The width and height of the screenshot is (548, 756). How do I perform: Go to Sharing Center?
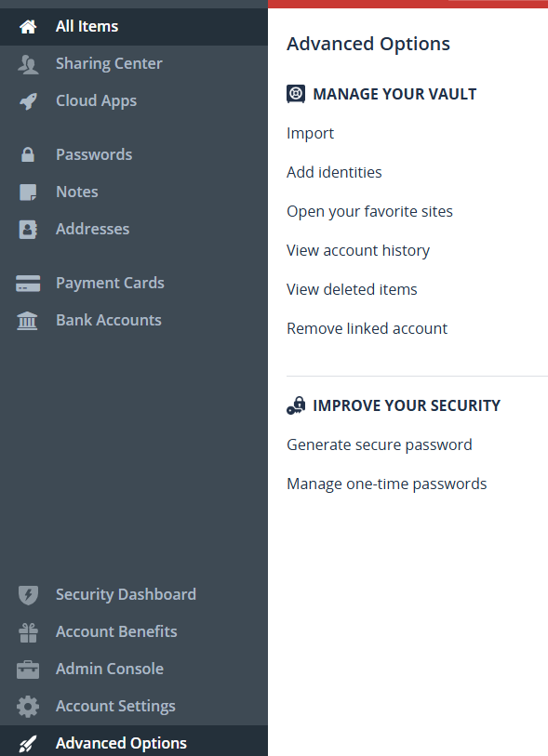(x=134, y=63)
